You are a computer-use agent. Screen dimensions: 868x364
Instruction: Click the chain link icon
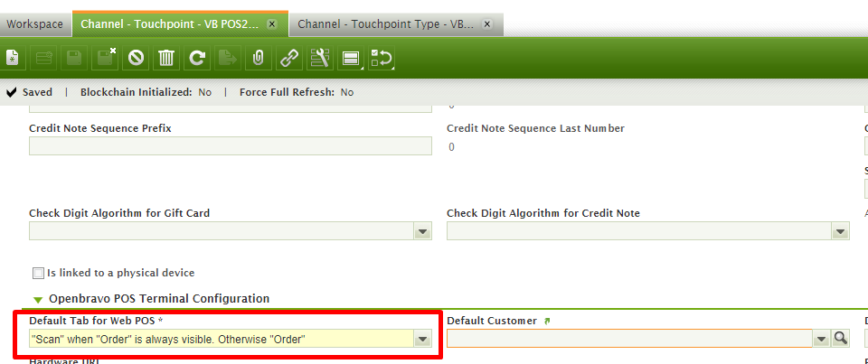point(288,58)
